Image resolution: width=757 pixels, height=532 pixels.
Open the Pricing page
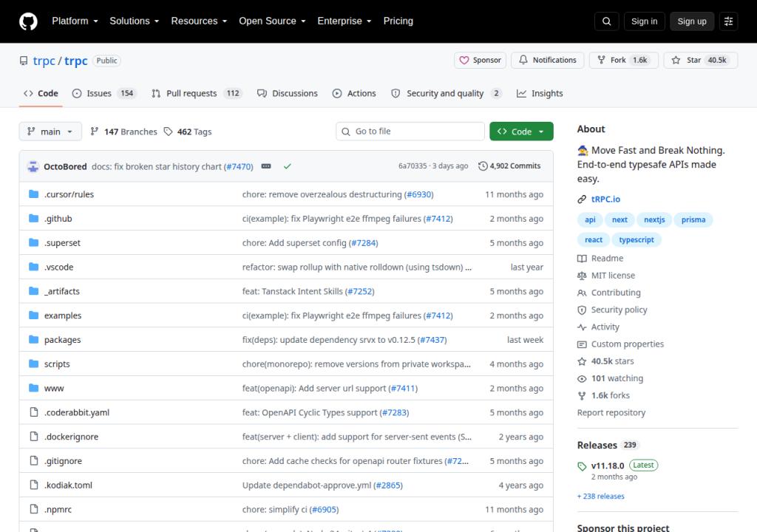pos(398,21)
